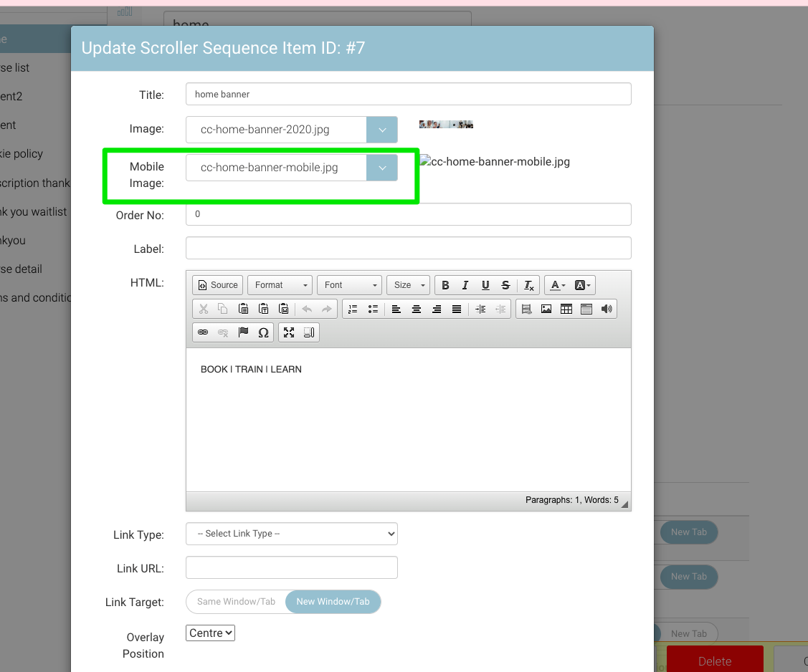Open the Link Type select box
The height and width of the screenshot is (672, 808).
point(291,534)
